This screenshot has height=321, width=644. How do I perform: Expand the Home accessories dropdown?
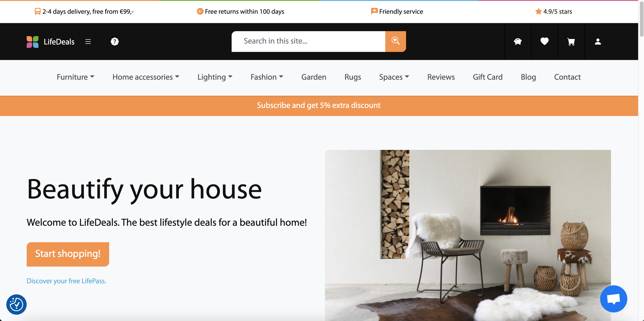point(146,77)
